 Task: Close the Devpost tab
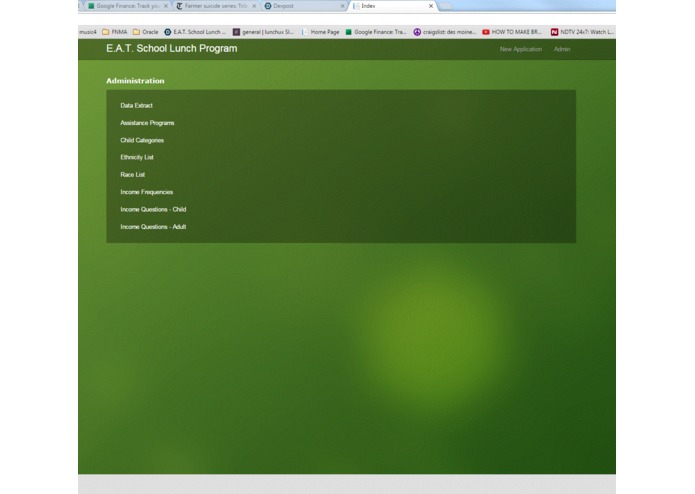click(x=342, y=6)
